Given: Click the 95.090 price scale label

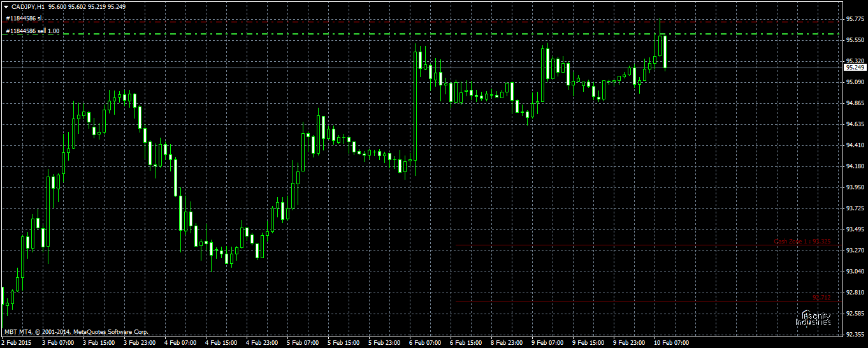Looking at the screenshot, I should [855, 82].
